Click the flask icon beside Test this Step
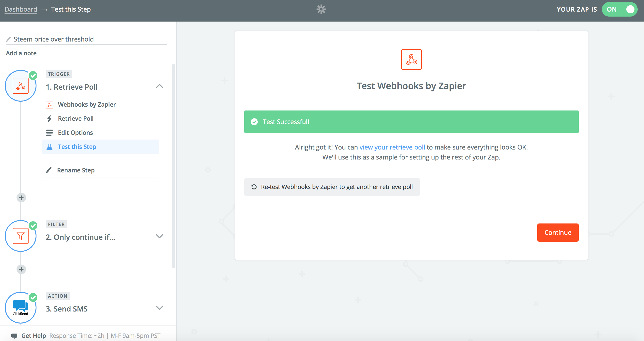 (x=49, y=147)
